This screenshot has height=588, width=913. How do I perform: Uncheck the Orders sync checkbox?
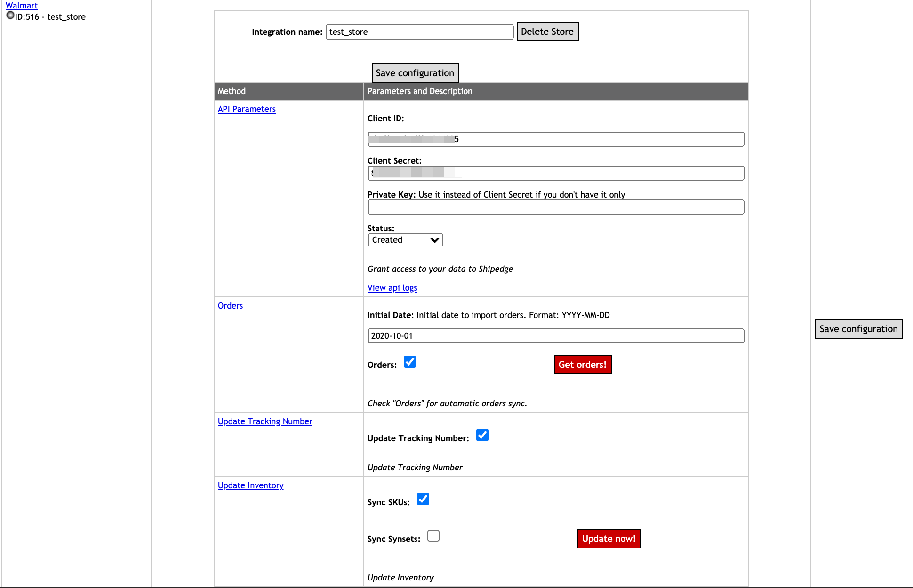[x=410, y=362]
